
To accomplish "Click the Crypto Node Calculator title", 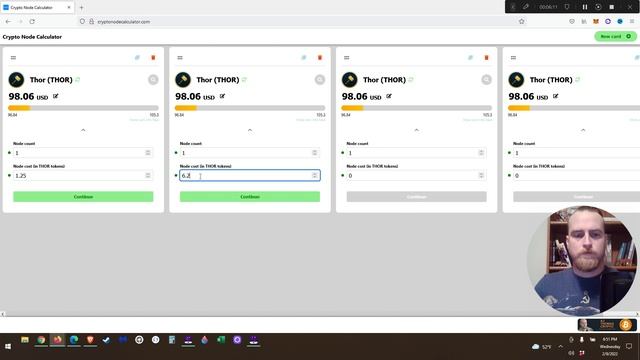I will click(32, 37).
